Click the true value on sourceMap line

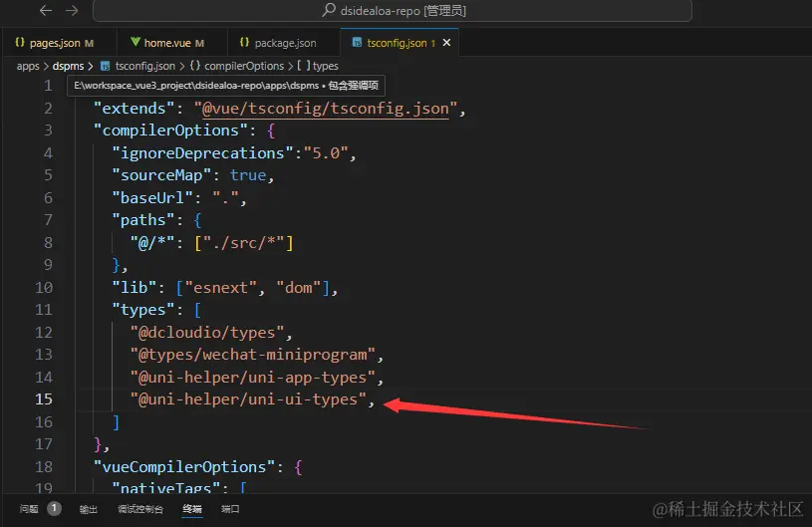[x=248, y=175]
